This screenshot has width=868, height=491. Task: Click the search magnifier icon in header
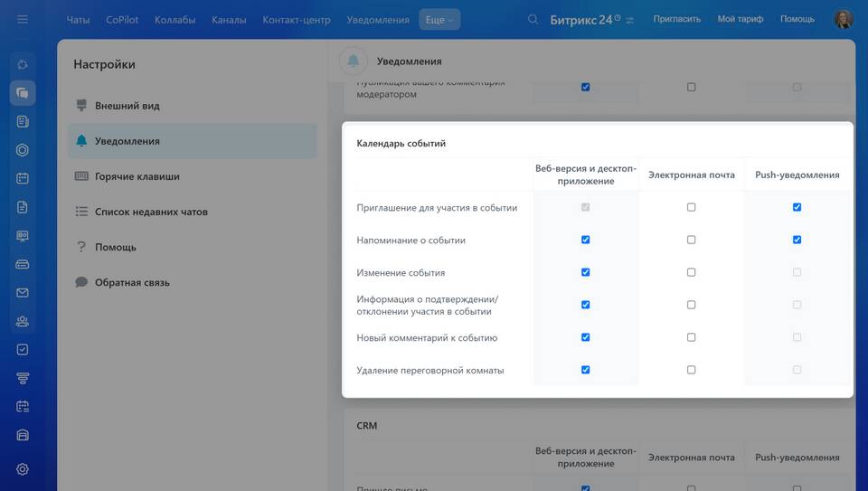533,19
